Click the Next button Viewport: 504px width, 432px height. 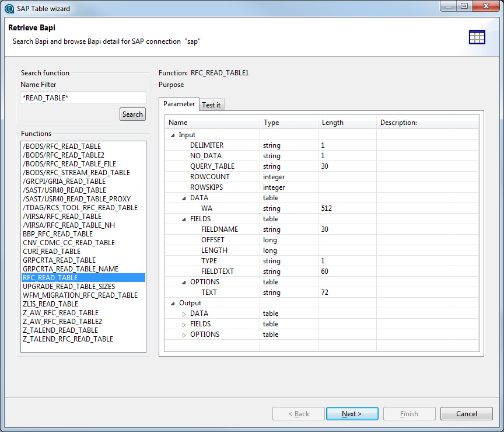coord(351,413)
